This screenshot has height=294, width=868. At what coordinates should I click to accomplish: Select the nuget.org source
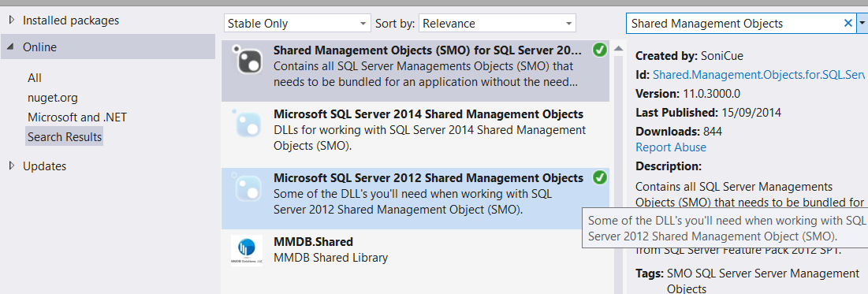point(53,98)
